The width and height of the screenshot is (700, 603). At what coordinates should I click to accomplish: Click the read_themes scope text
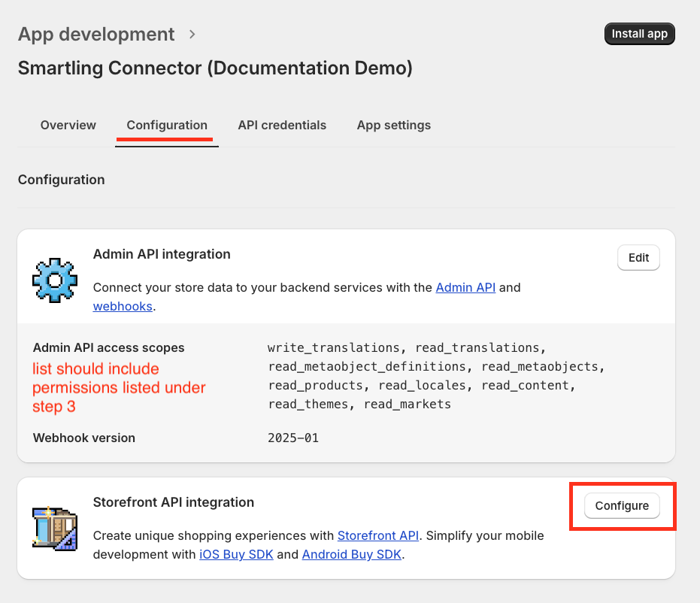(308, 404)
